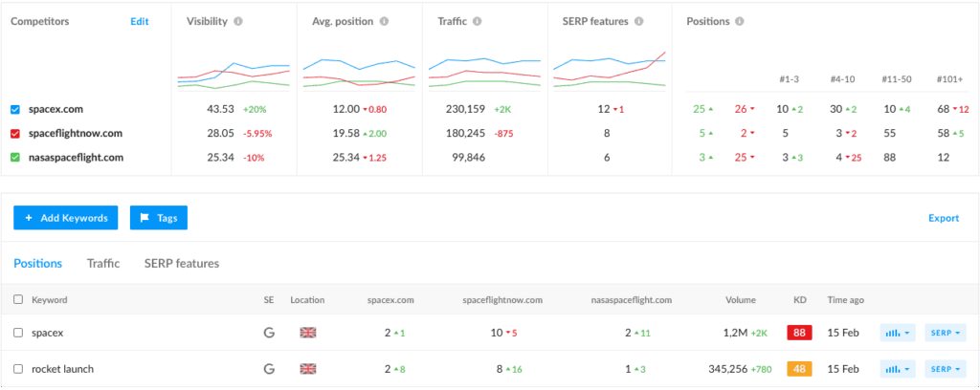The image size is (980, 390).
Task: Open the SERP features tab
Action: click(x=182, y=264)
